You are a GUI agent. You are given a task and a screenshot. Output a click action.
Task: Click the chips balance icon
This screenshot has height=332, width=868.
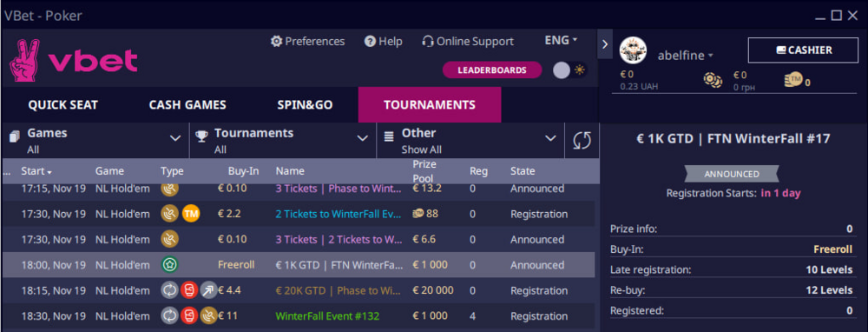(x=713, y=80)
